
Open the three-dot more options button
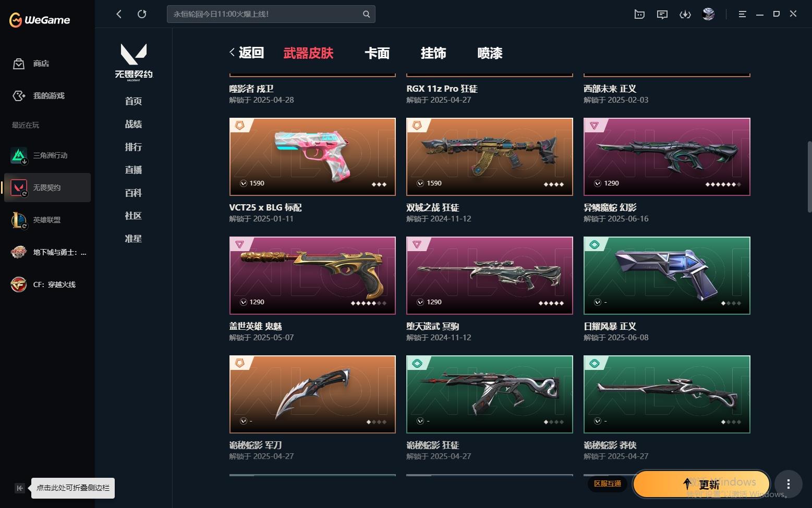click(x=788, y=484)
